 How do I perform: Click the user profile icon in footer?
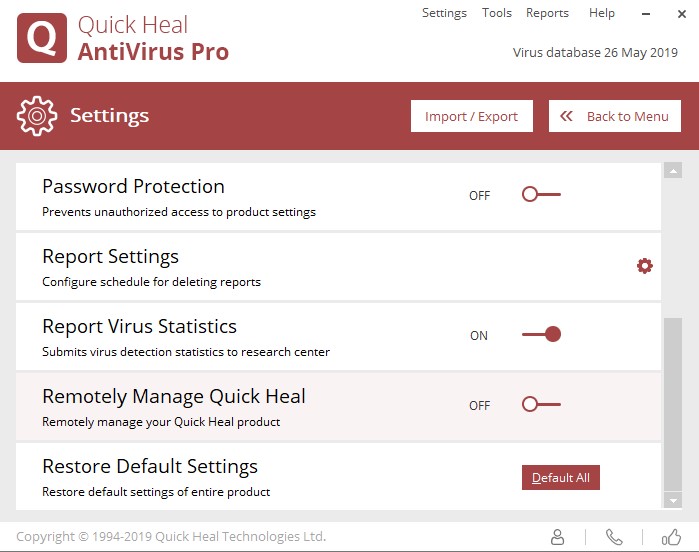click(x=558, y=537)
